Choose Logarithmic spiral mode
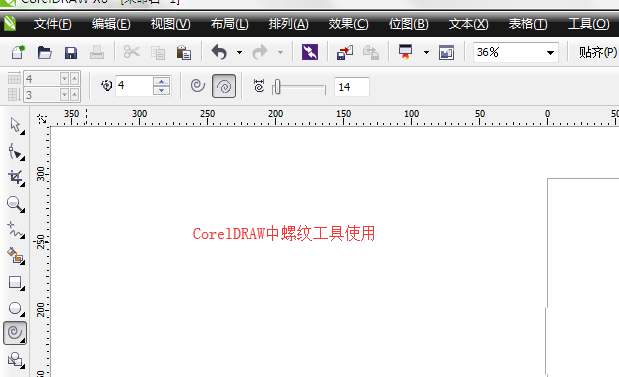The width and height of the screenshot is (619, 377). click(x=224, y=86)
